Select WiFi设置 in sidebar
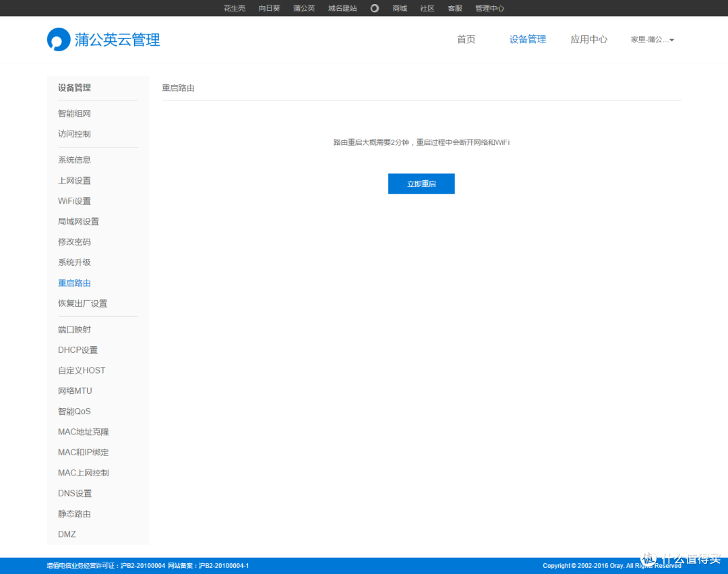728x574 pixels. coord(74,201)
